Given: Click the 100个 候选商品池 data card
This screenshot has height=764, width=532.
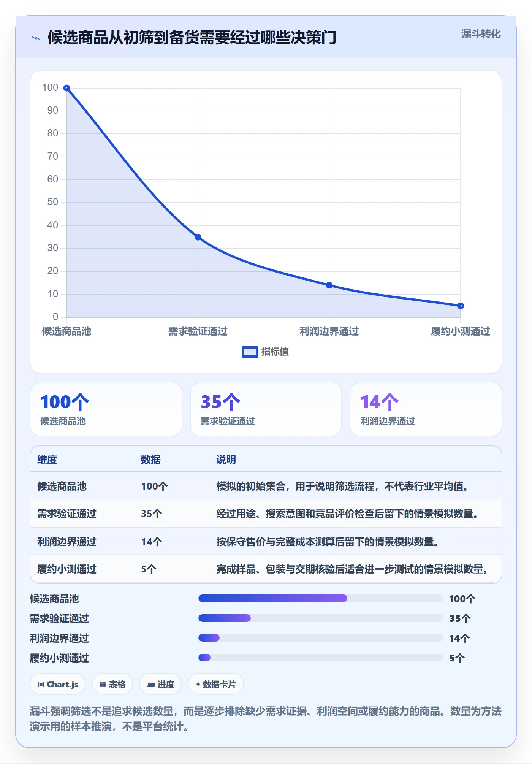Looking at the screenshot, I should pyautogui.click(x=106, y=409).
